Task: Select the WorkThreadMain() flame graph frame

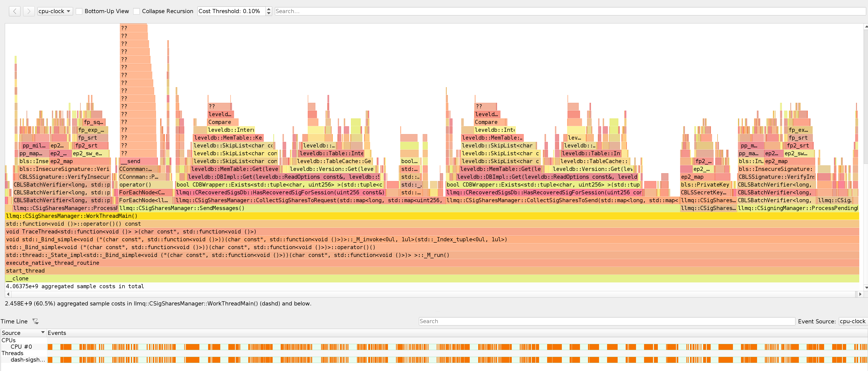Action: 432,216
